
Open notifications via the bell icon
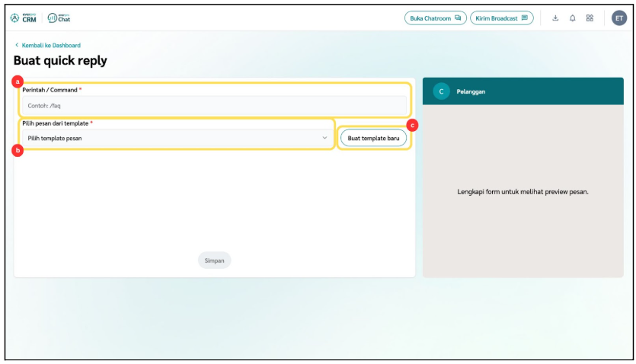click(573, 18)
